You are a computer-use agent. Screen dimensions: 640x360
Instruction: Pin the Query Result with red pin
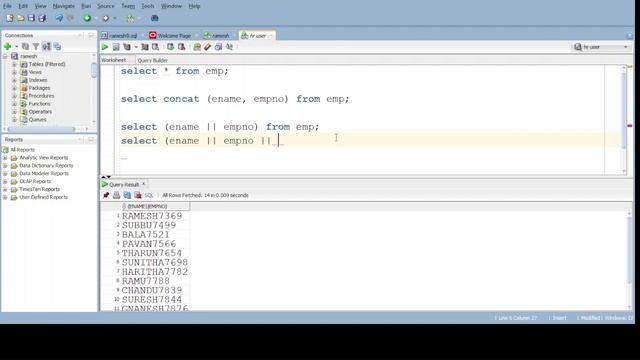(x=106, y=195)
